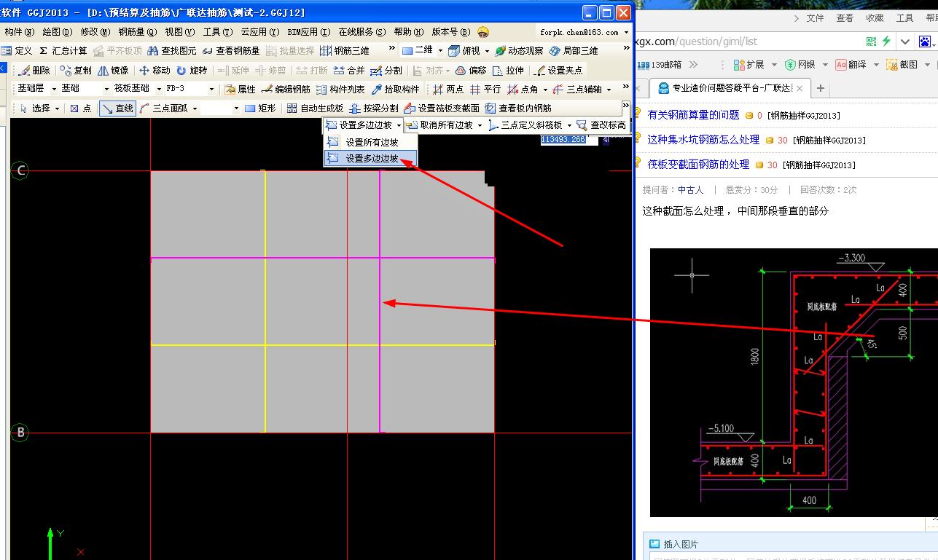Run 汇总计算 summary calculation
Image resolution: width=938 pixels, height=560 pixels.
[63, 50]
